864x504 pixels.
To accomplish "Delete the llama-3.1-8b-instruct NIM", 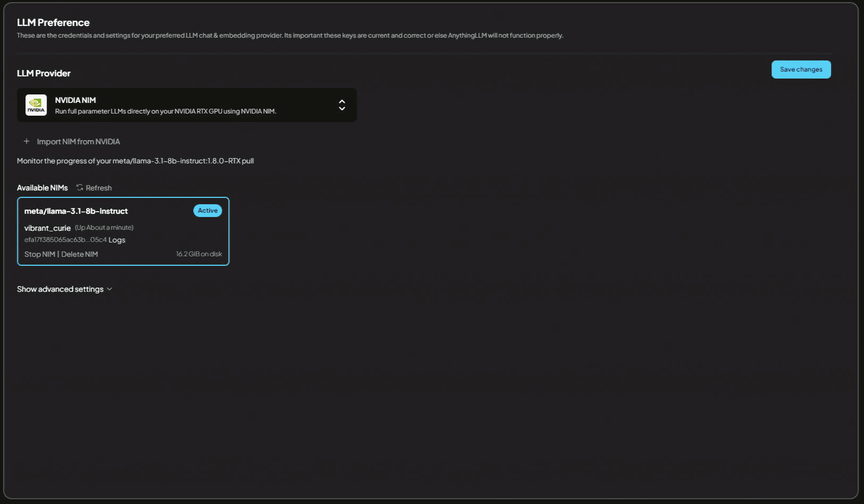I will 80,255.
